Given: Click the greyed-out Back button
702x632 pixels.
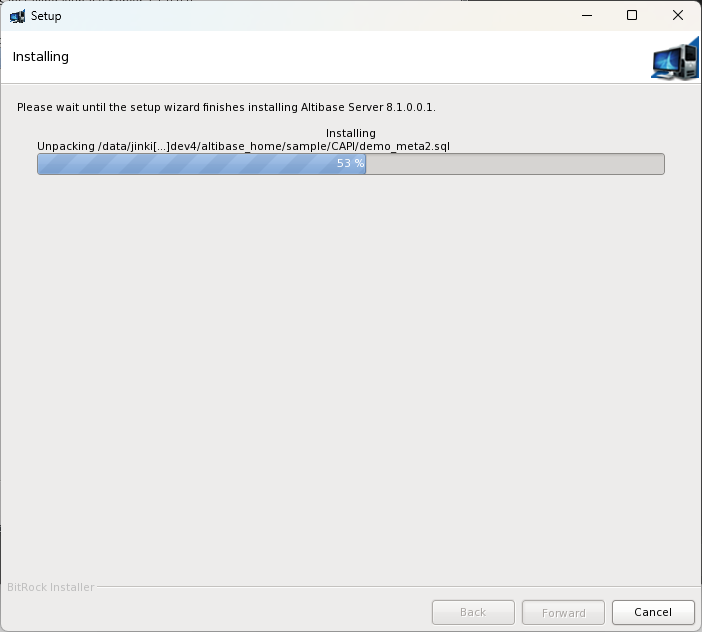Looking at the screenshot, I should point(473,612).
